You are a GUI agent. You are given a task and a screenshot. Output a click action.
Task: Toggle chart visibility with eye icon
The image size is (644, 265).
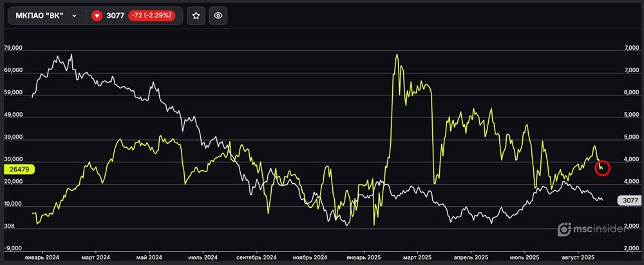click(218, 15)
